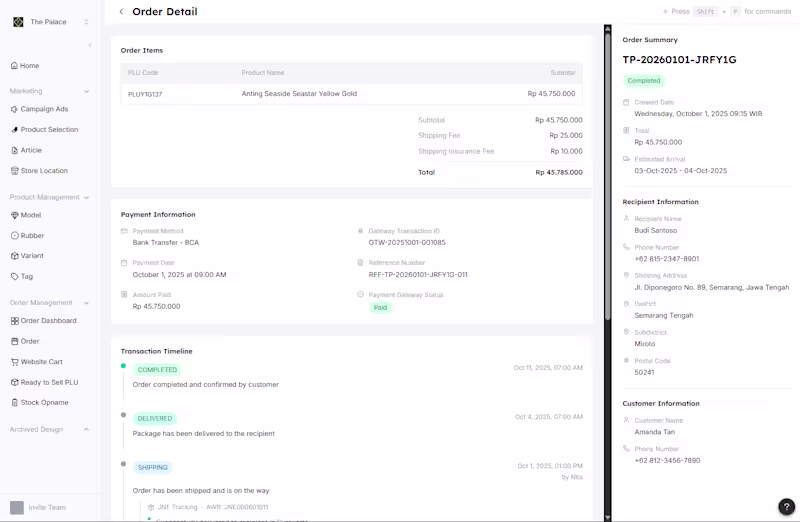This screenshot has height=522, width=800.
Task: Click scrollbar up arrow
Action: (607, 29)
